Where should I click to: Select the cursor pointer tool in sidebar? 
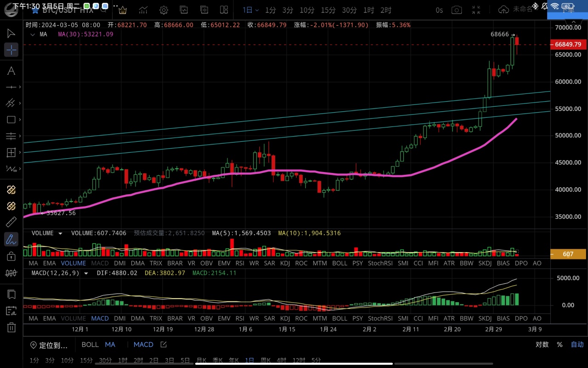pos(11,33)
